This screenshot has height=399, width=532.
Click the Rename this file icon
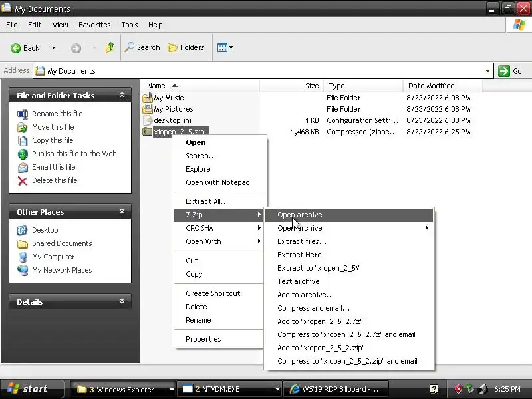(23, 114)
